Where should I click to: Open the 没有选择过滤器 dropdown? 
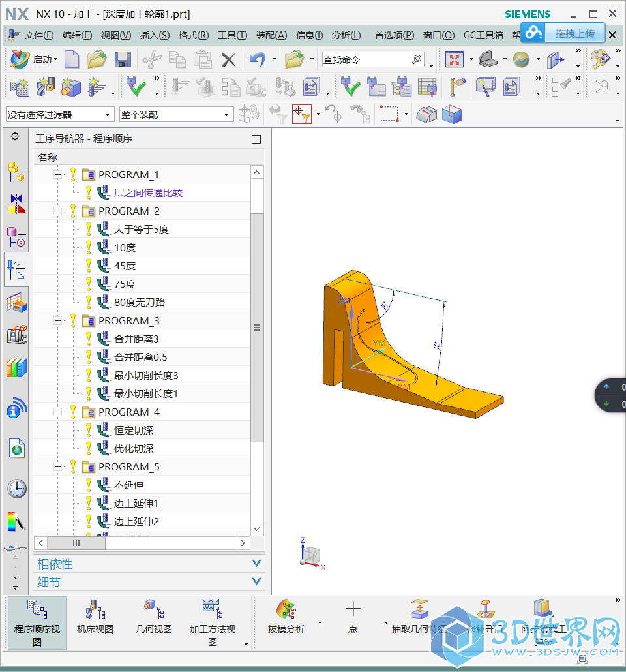60,114
